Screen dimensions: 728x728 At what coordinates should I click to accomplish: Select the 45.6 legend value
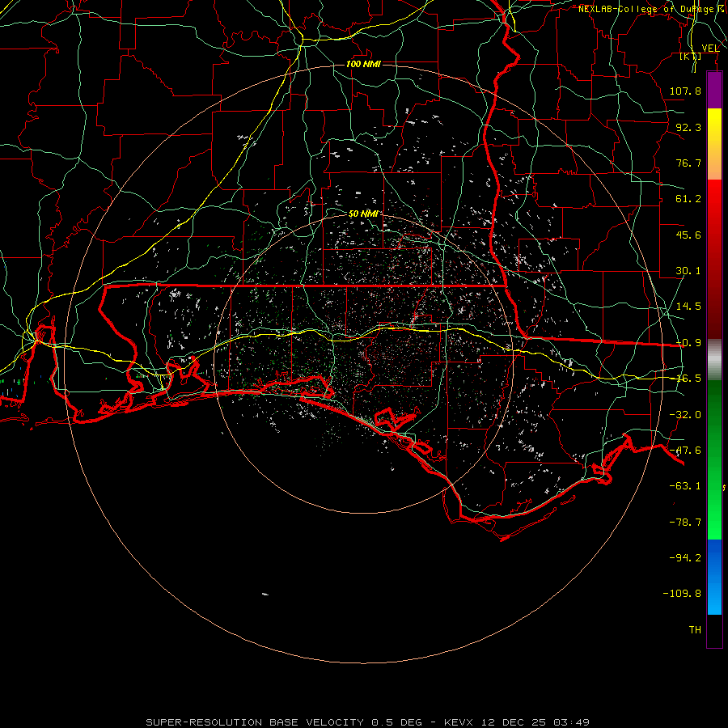[x=688, y=235]
